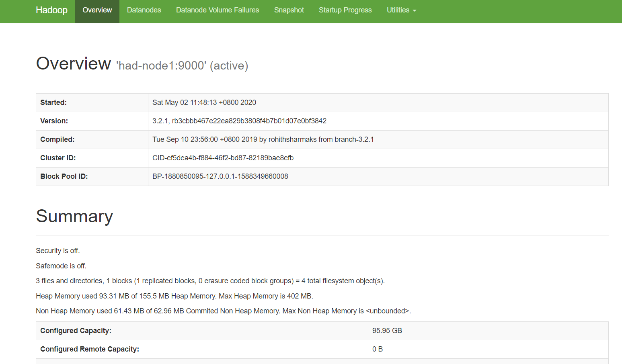Select the Overview tab
Image resolution: width=622 pixels, height=364 pixels.
[x=97, y=10]
